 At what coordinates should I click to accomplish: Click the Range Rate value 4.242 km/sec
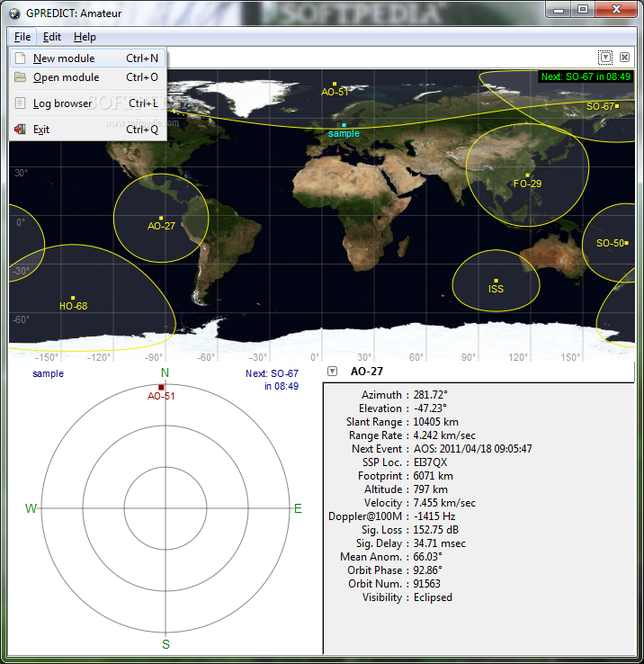click(444, 435)
